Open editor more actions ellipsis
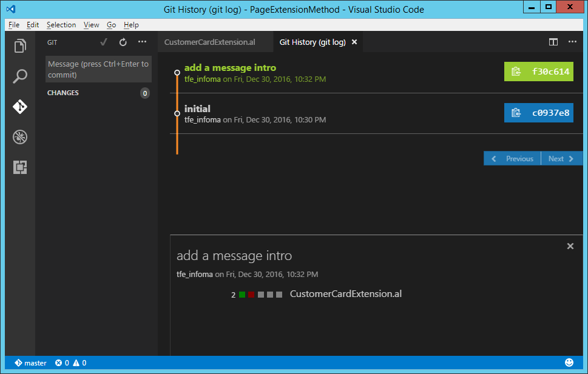The width and height of the screenshot is (588, 374). [x=572, y=42]
